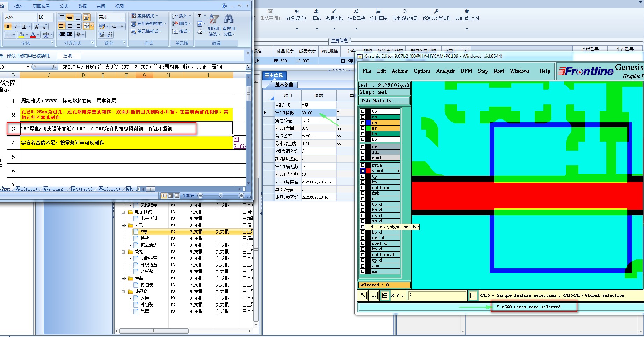Screen dimensions: 644x337
Task: Open the Rout menu in Graphic Editor
Action: (499, 71)
